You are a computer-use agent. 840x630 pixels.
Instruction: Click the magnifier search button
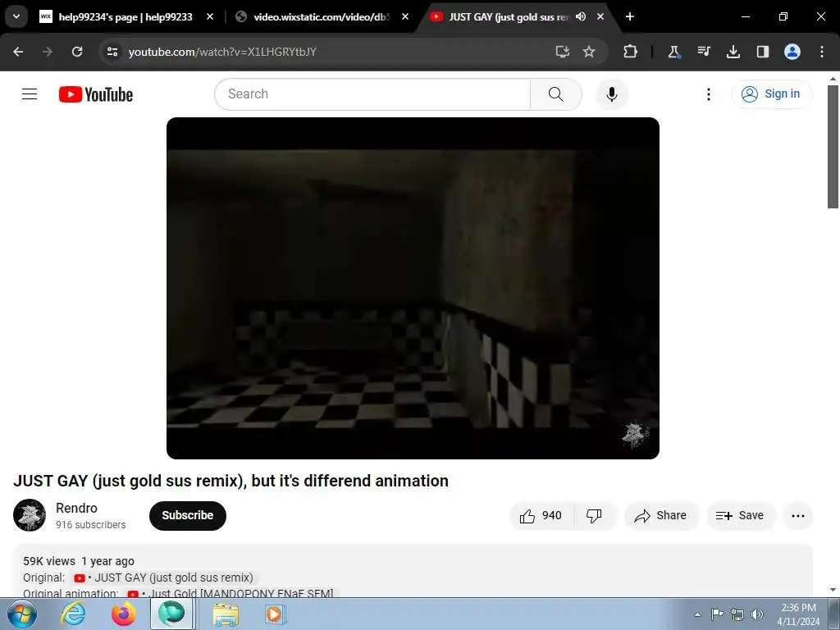coord(556,94)
